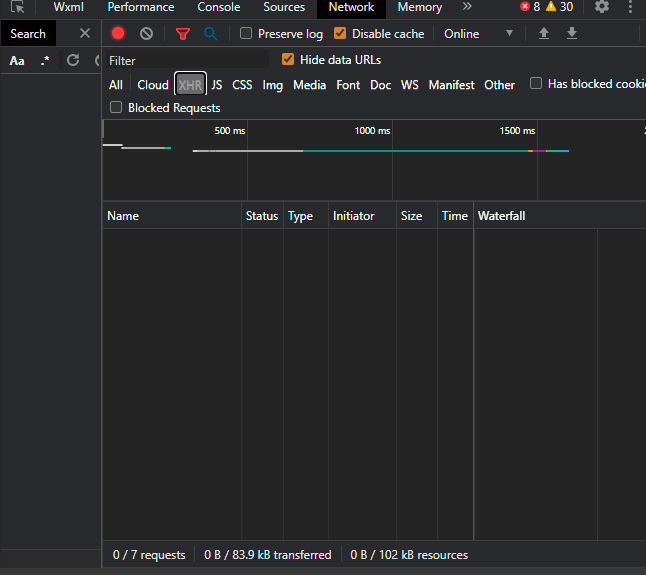Click the red error count badge

(x=530, y=7)
